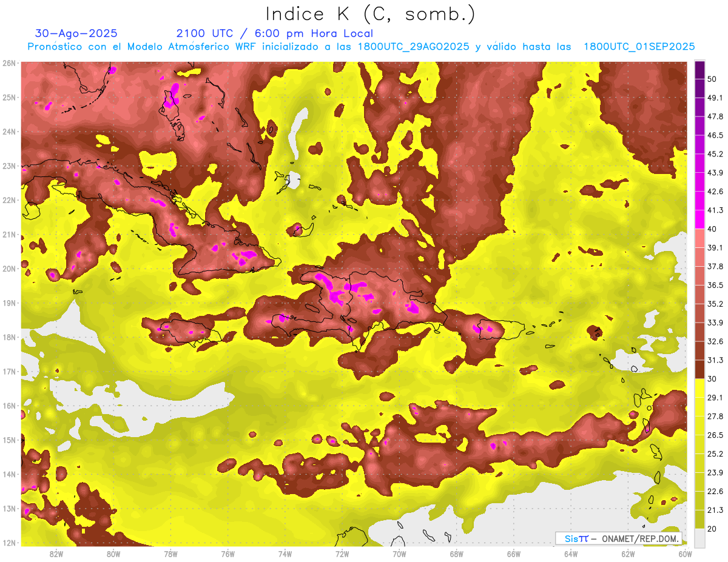Click the 14N latitude label
Screen dimensions: 728x562
click(9, 474)
